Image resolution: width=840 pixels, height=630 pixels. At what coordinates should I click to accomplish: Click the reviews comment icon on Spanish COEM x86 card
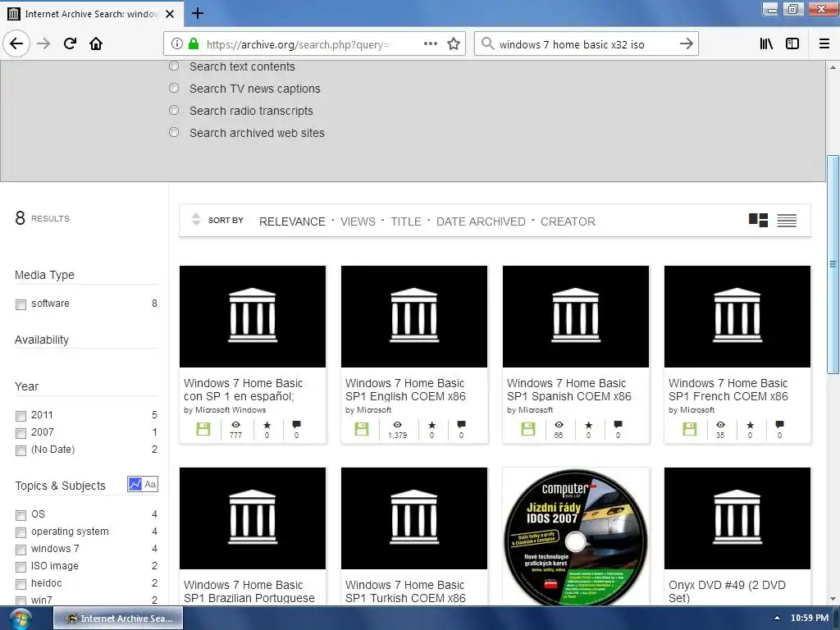click(x=618, y=424)
